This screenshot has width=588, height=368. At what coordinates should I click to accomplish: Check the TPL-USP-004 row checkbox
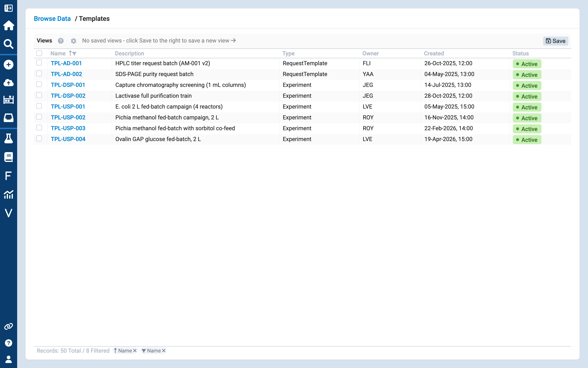pyautogui.click(x=39, y=138)
